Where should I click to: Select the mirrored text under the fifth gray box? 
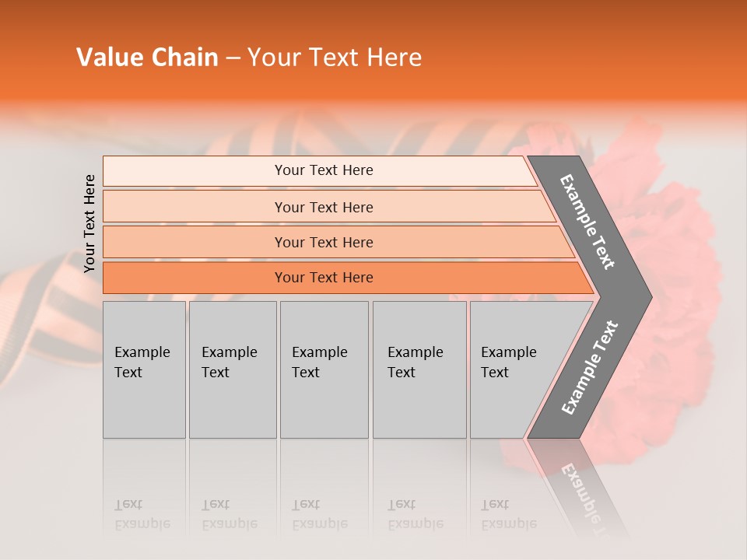[508, 515]
